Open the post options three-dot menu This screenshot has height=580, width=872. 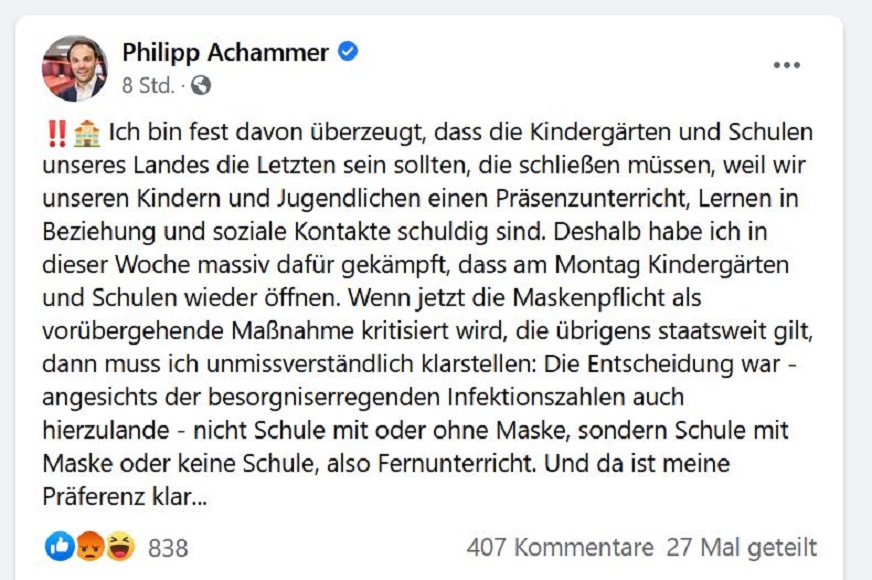(786, 65)
